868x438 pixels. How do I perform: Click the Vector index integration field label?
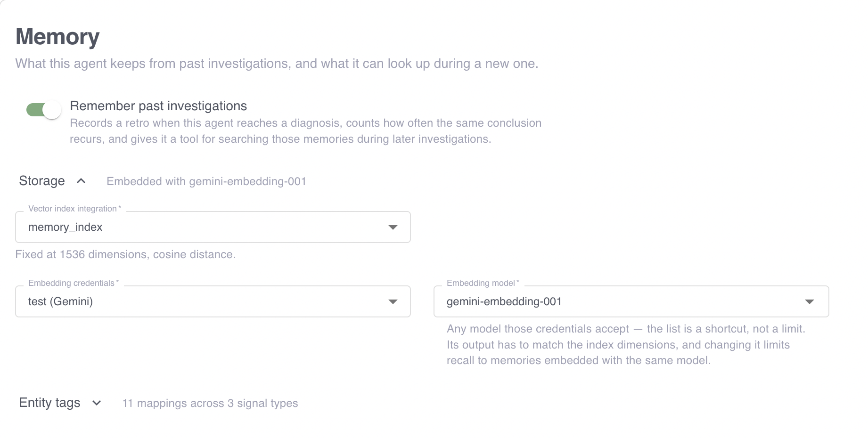74,209
